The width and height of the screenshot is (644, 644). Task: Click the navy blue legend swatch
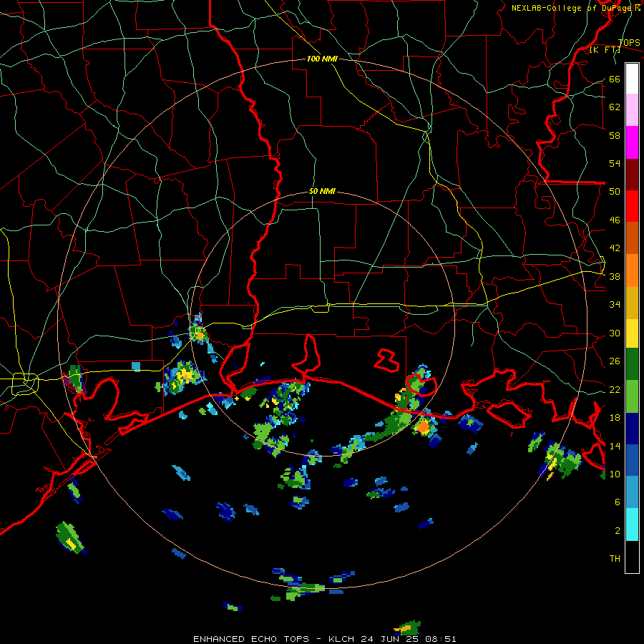tap(632, 429)
